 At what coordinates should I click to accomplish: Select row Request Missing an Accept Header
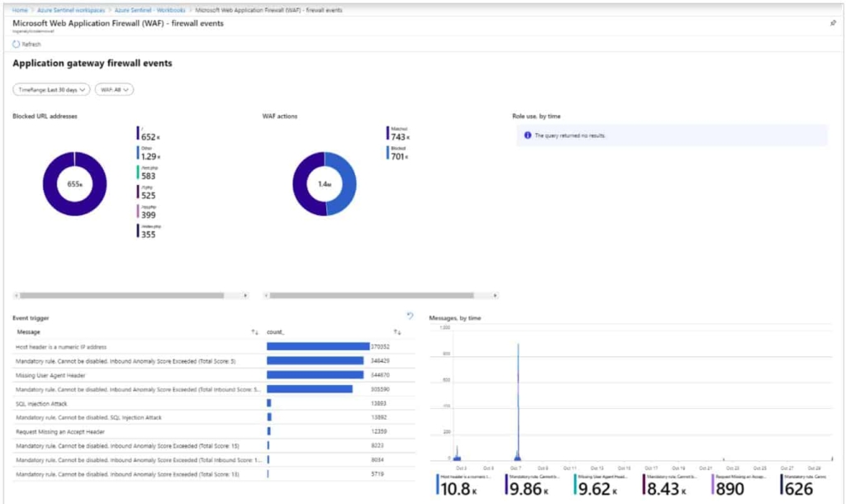click(x=214, y=431)
